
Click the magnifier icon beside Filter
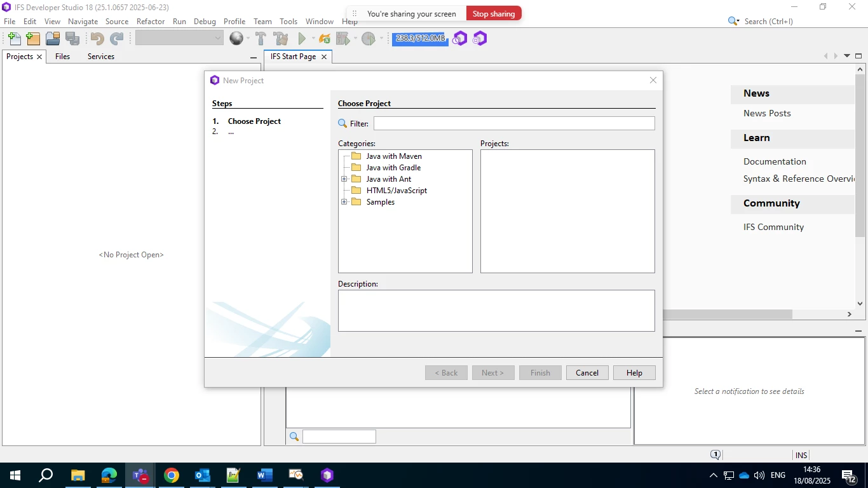point(342,123)
